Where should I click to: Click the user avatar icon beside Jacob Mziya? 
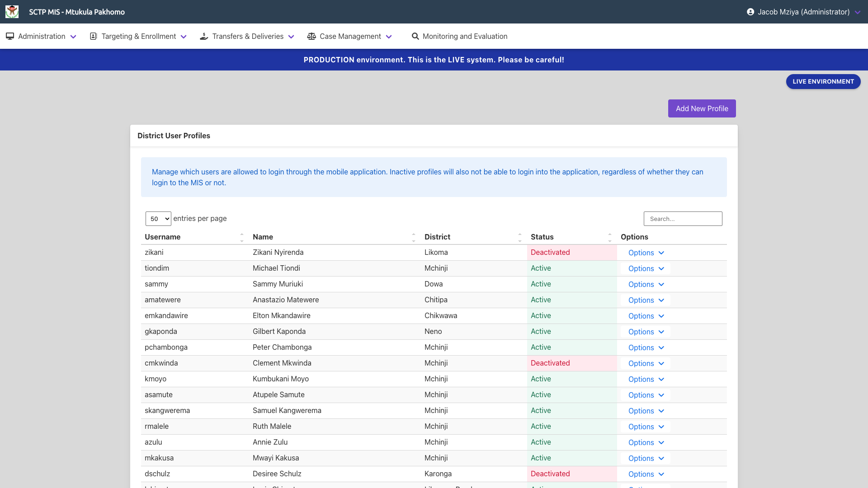click(x=751, y=12)
